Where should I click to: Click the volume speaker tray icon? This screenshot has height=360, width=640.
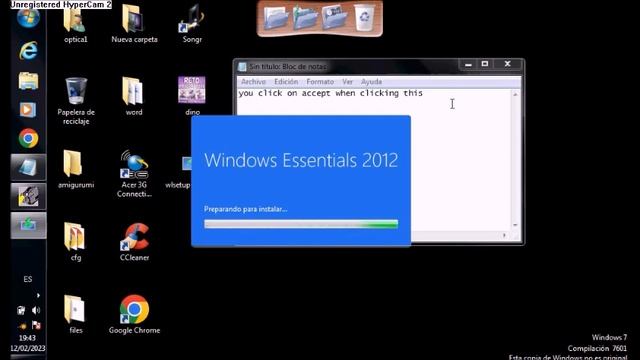pyautogui.click(x=36, y=311)
